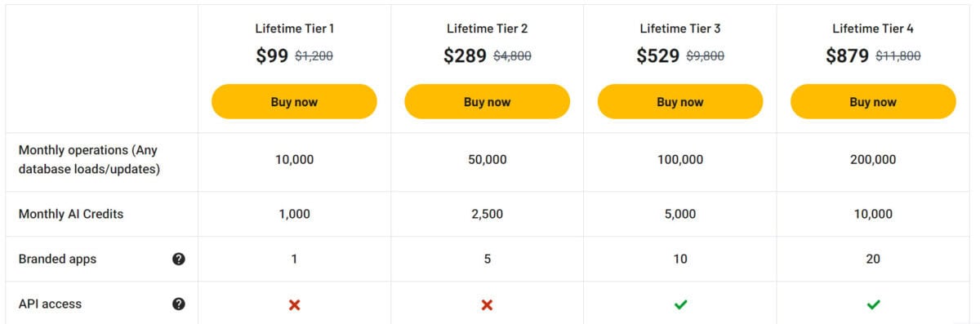
Task: Buy the Lifetime Tier 3 plan
Action: pyautogui.click(x=680, y=102)
